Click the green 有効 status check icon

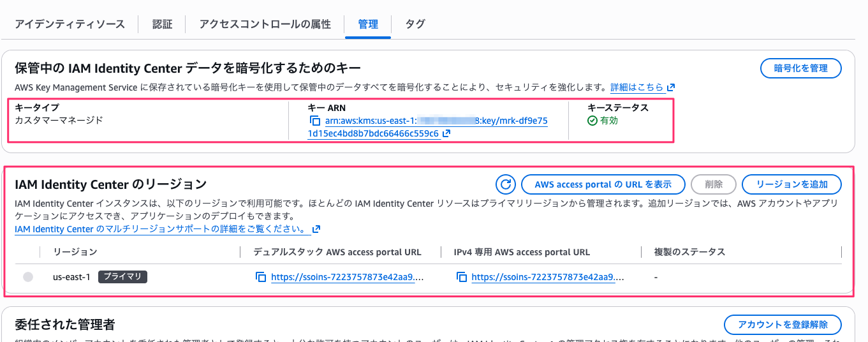592,121
